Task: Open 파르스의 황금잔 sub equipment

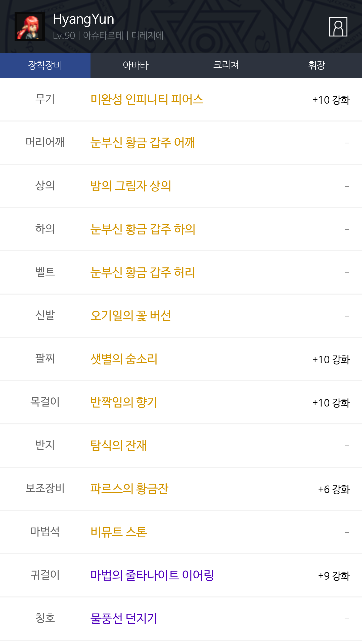Action: click(129, 489)
